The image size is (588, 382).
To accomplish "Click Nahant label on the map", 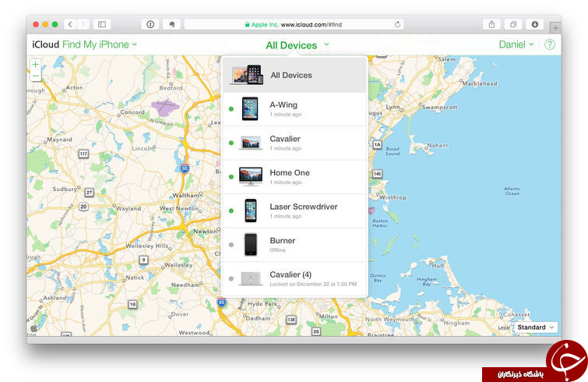I will pos(438,145).
